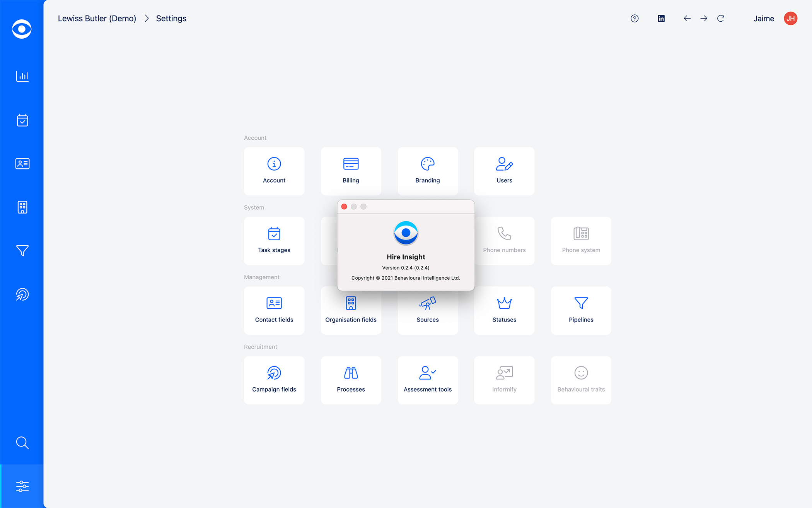Select the settings sliders sidebar icon

pos(22,486)
